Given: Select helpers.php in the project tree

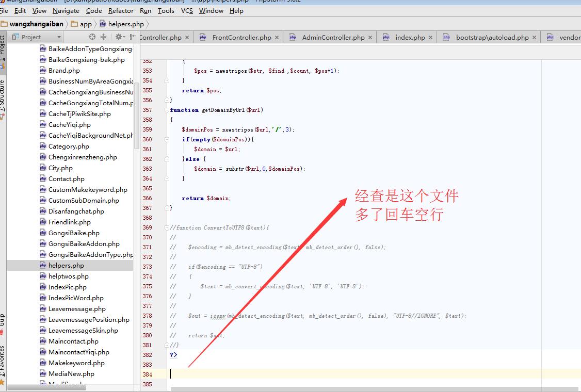Looking at the screenshot, I should [x=66, y=265].
